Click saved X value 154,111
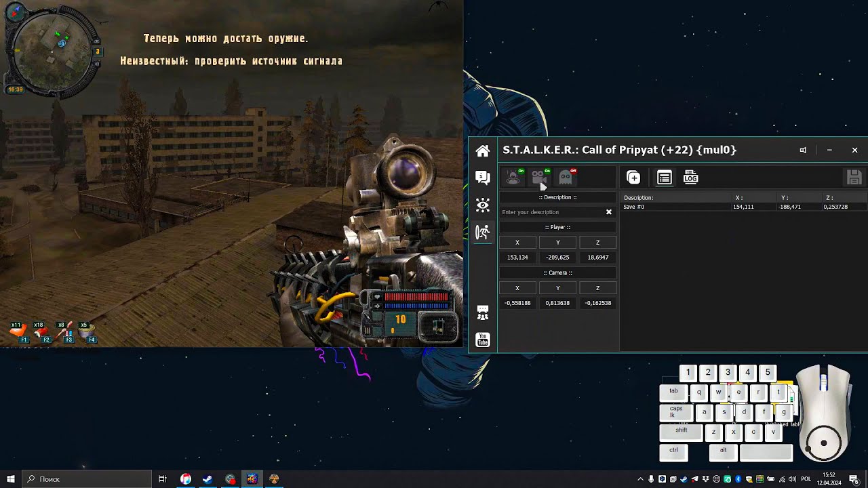This screenshot has width=868, height=488. coord(743,207)
